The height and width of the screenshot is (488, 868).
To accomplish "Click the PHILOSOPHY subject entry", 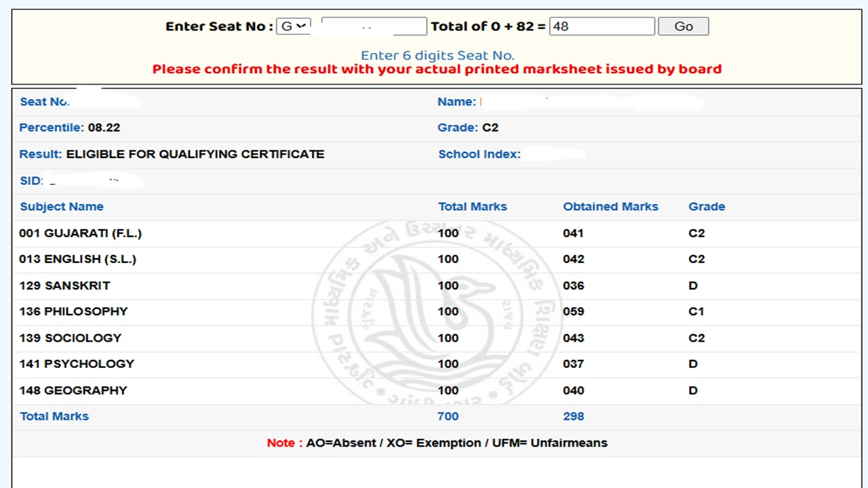I will (x=73, y=311).
